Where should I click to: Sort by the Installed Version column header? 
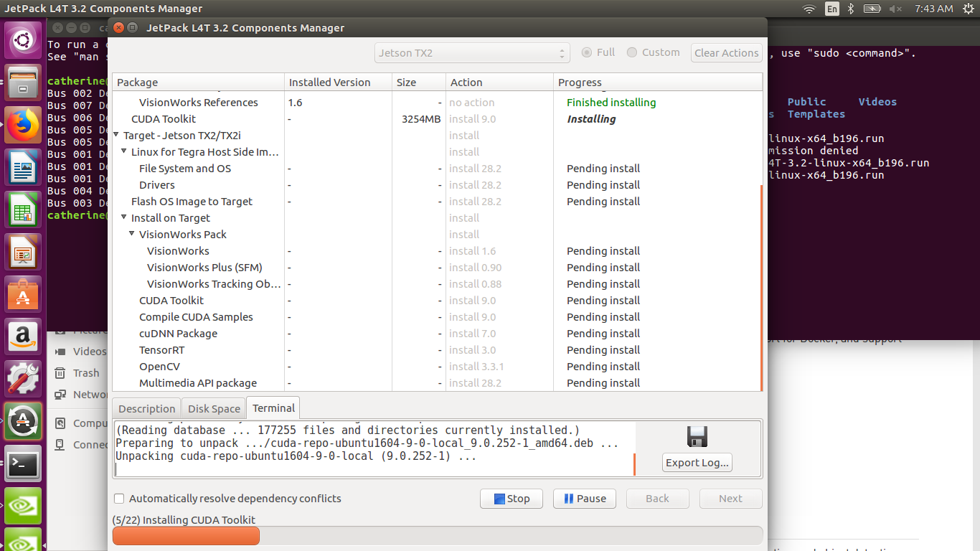pos(338,83)
